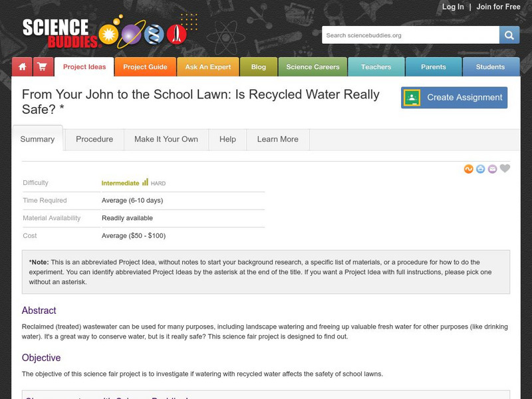Click the home icon in navigation bar
532x399 pixels.
(x=22, y=67)
